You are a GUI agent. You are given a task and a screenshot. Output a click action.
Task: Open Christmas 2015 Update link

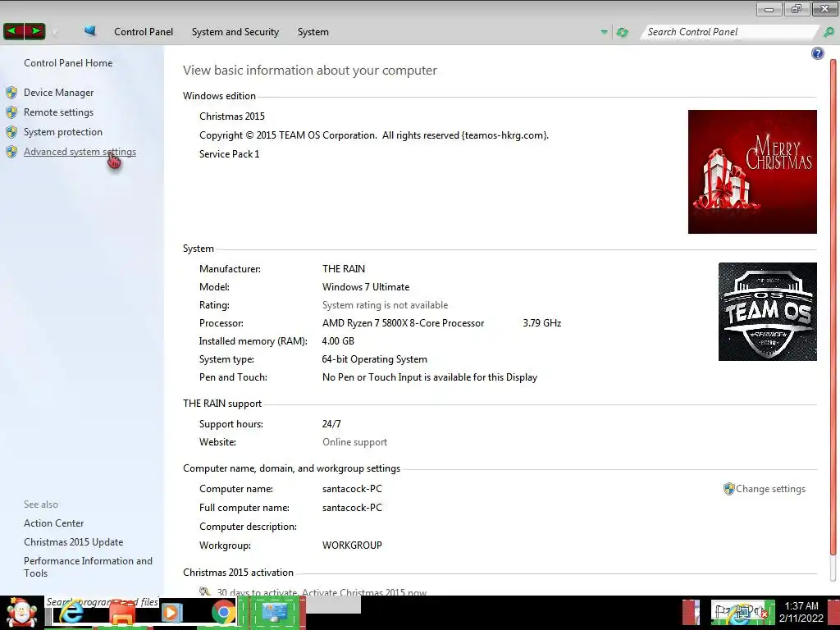click(73, 542)
